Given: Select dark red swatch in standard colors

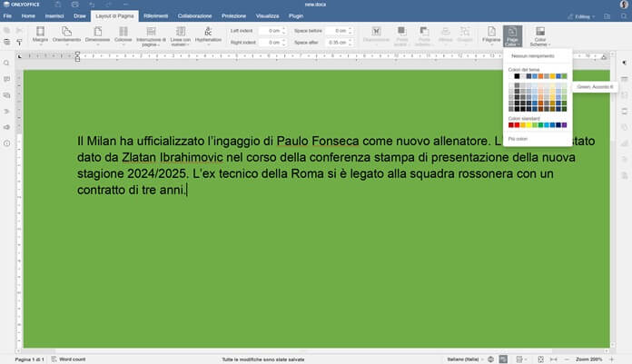Looking at the screenshot, I should pyautogui.click(x=511, y=125).
